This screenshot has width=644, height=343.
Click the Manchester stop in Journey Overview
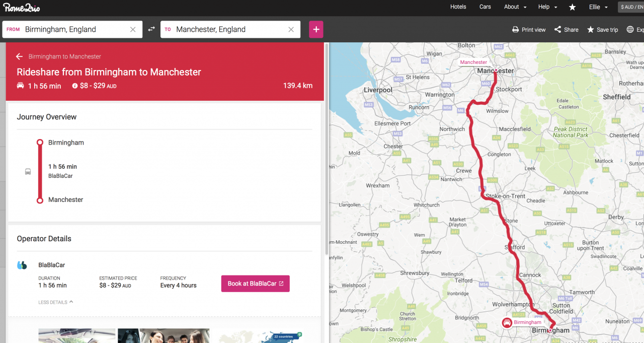(x=66, y=200)
